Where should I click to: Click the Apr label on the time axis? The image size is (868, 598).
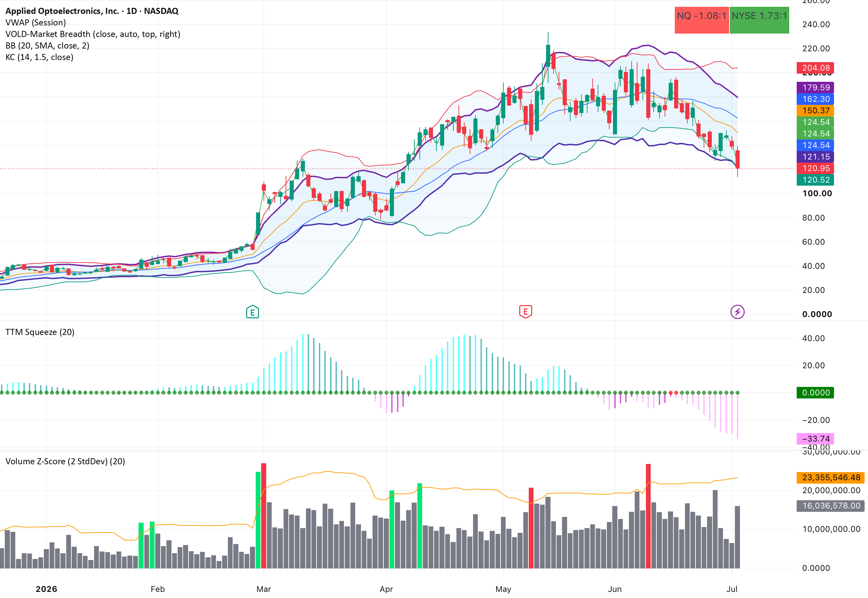click(386, 589)
